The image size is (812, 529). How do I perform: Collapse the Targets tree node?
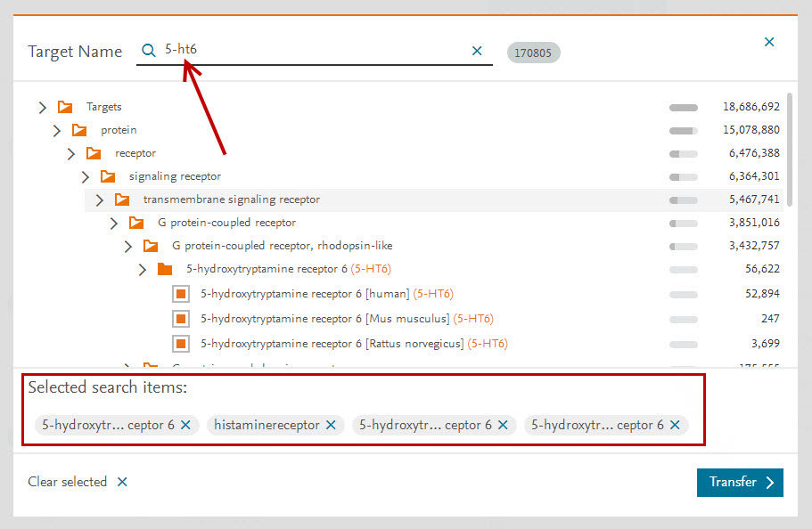pos(42,107)
